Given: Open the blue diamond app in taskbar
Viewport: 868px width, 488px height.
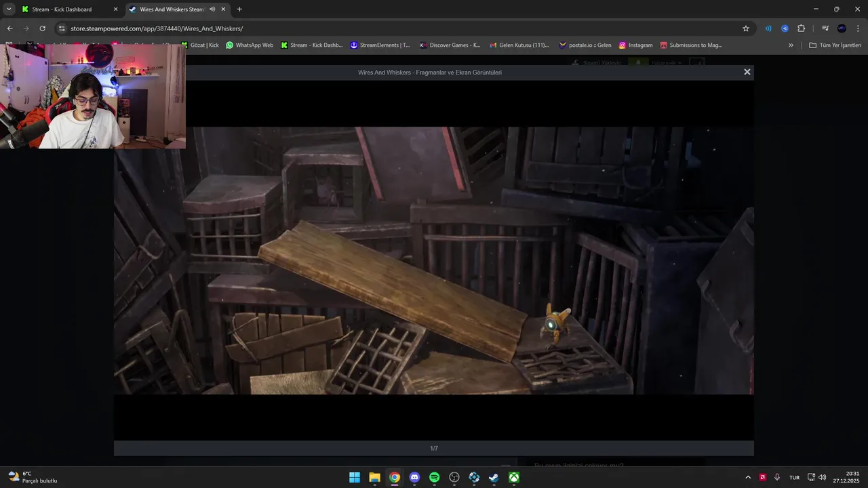Looking at the screenshot, I should (x=474, y=477).
